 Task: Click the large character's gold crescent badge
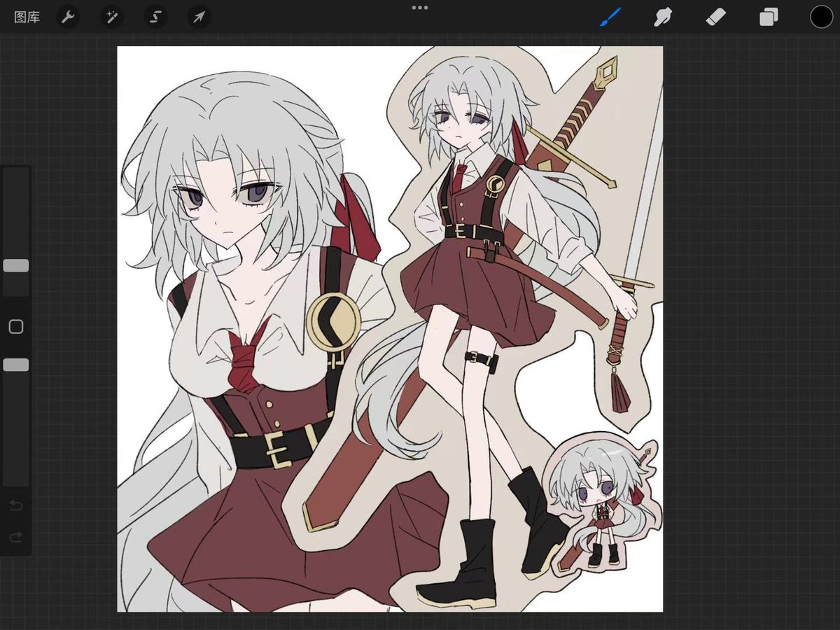334,321
